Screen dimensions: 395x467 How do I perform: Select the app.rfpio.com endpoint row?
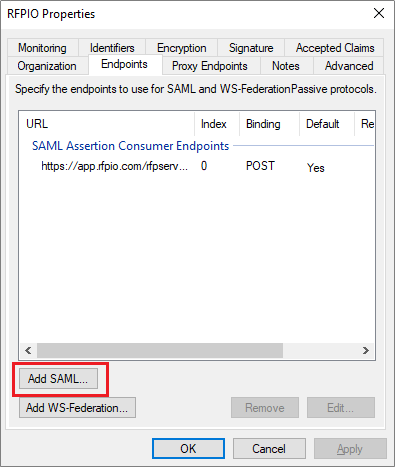[197, 166]
